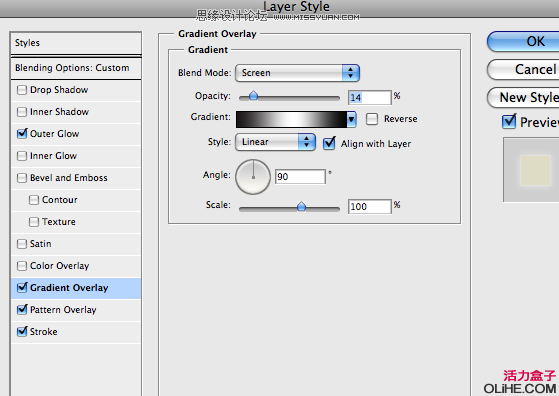The width and height of the screenshot is (559, 396).
Task: Click the Scale slider handle
Action: point(301,206)
